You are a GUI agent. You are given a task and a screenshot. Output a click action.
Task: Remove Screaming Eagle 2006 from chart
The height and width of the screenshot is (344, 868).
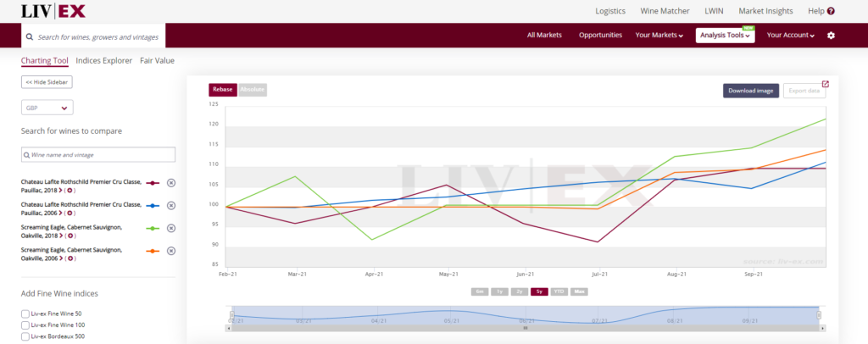(x=171, y=251)
